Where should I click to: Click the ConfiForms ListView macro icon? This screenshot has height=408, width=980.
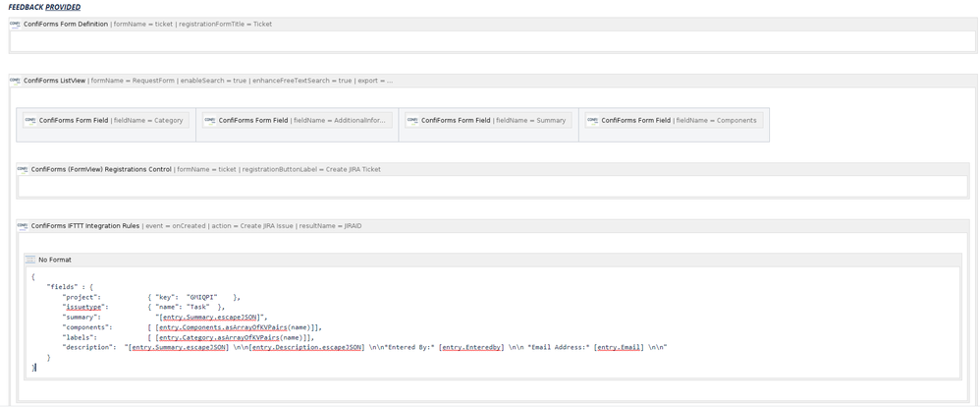[15, 81]
